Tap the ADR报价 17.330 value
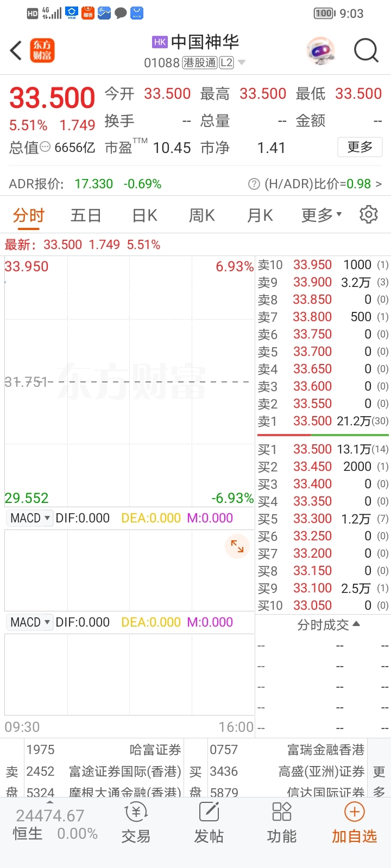Viewport: 391px width, 868px height. (93, 184)
